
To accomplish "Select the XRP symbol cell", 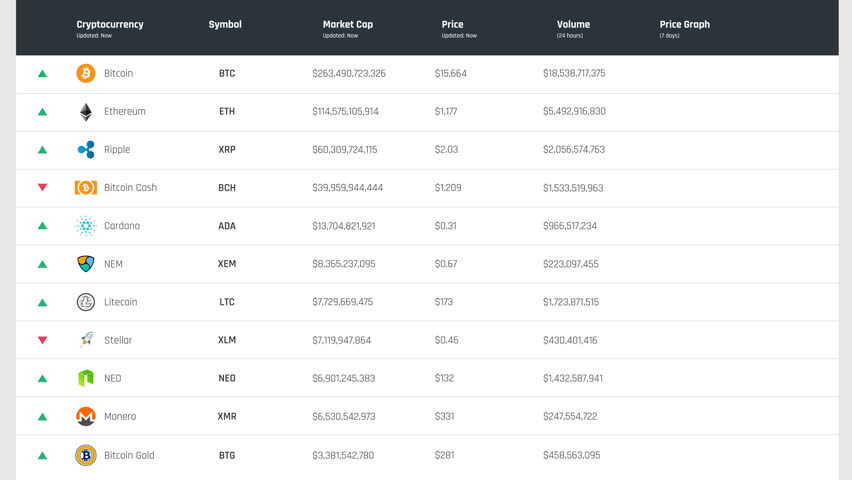I will click(x=227, y=149).
